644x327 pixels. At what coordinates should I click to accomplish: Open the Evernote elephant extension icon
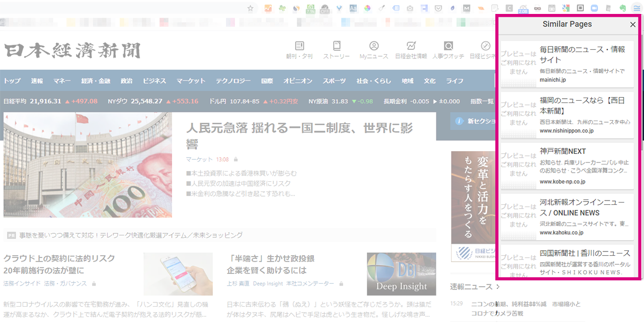click(623, 8)
